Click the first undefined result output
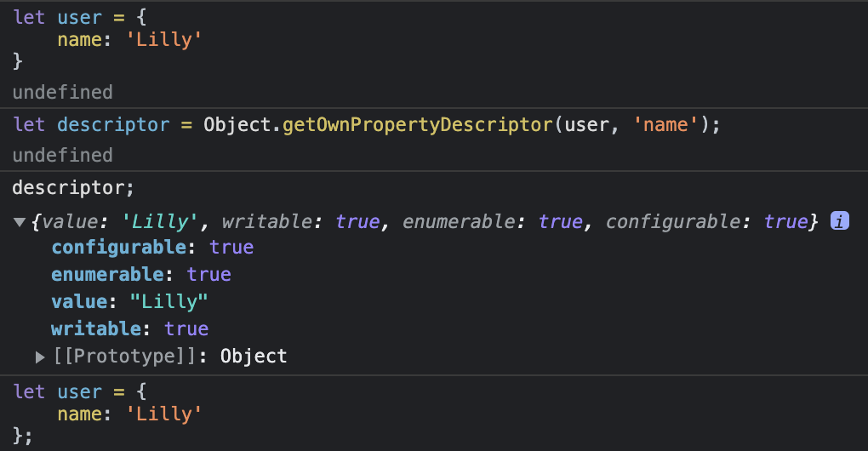Image resolution: width=868 pixels, height=451 pixels. 62,91
